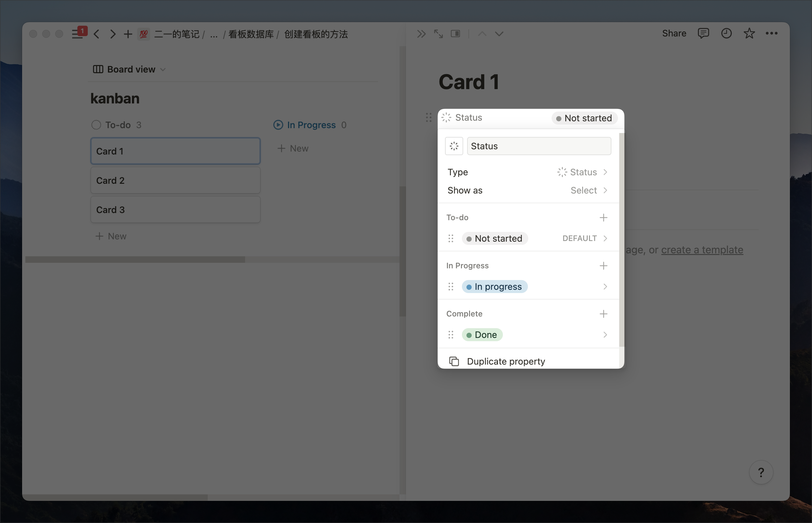Go to next card with down arrow
The image size is (812, 523).
point(499,34)
